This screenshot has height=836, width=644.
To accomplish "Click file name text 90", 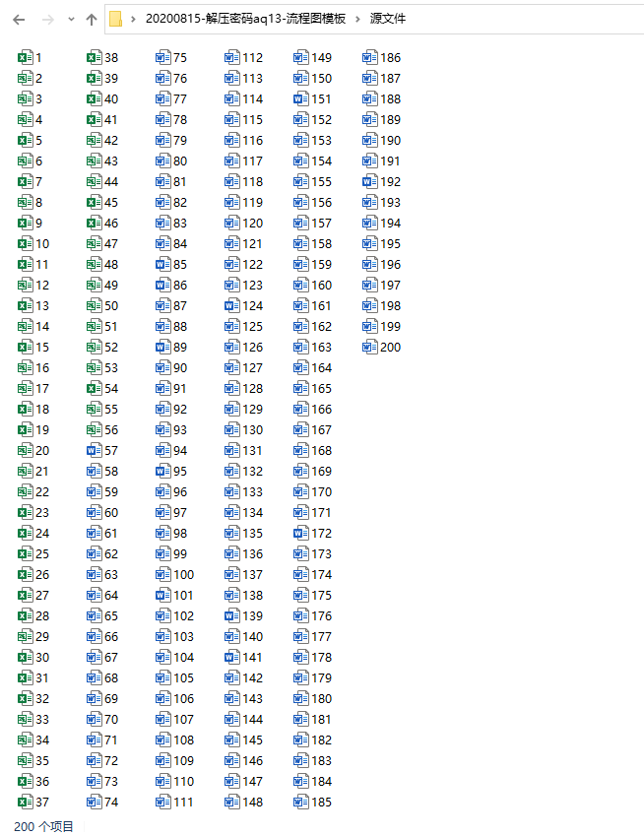I will (x=180, y=368).
